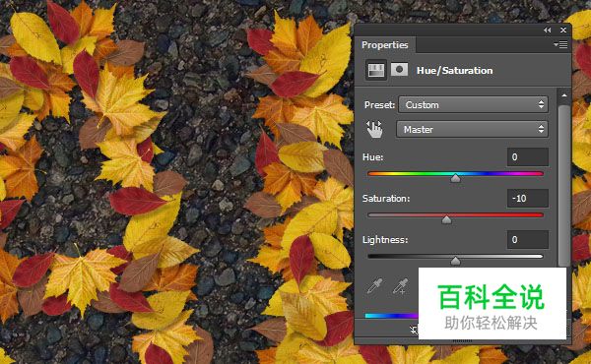Viewport: 591px width, 364px height.
Task: Click the Preset label
Action: pos(379,104)
